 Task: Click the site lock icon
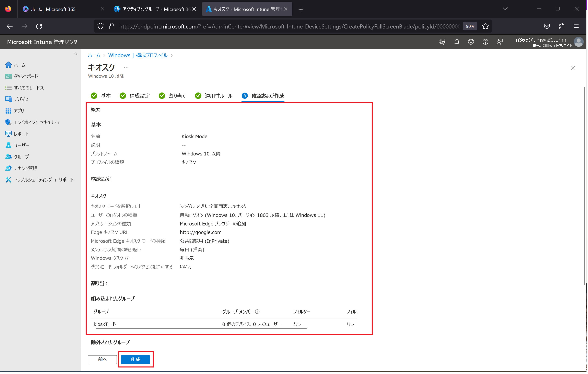tap(112, 26)
